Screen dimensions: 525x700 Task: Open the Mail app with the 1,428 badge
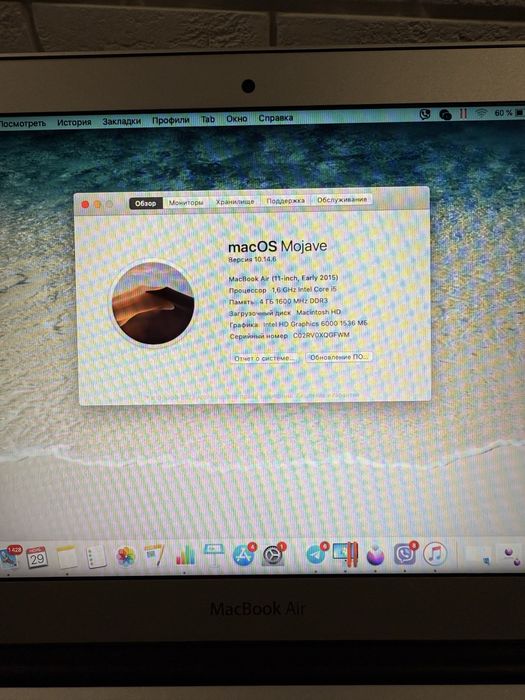(x=10, y=558)
